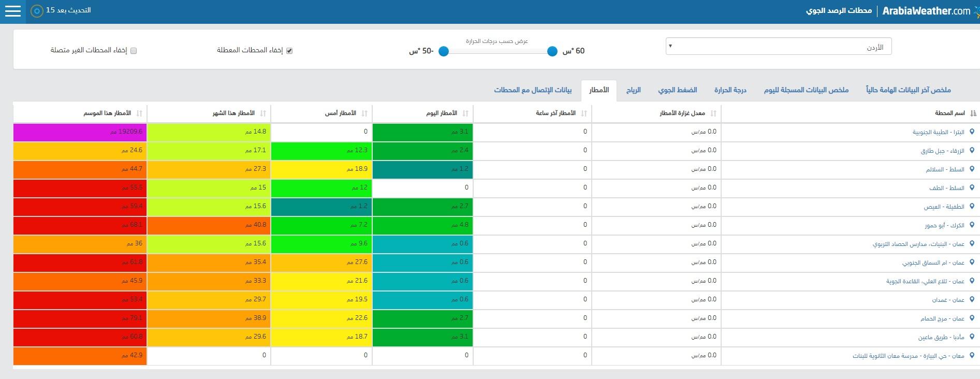980x379 pixels.
Task: Open station link مأدبا - طريق ماعين
Action: coord(942,338)
